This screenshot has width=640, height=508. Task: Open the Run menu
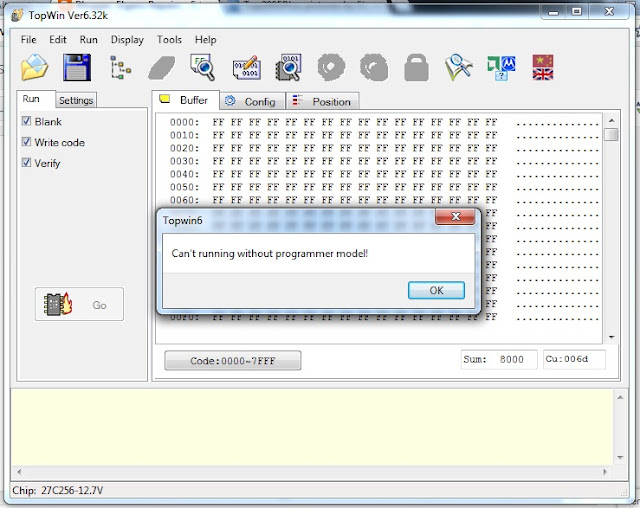tap(89, 40)
